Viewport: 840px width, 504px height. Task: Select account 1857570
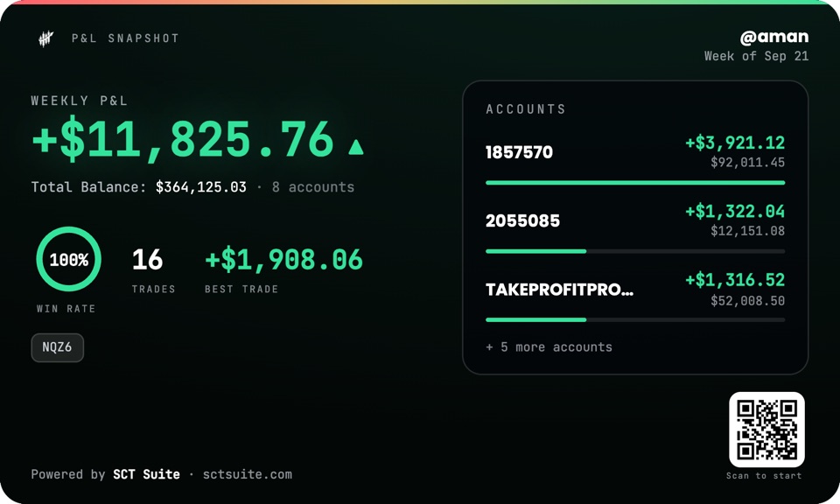click(635, 151)
